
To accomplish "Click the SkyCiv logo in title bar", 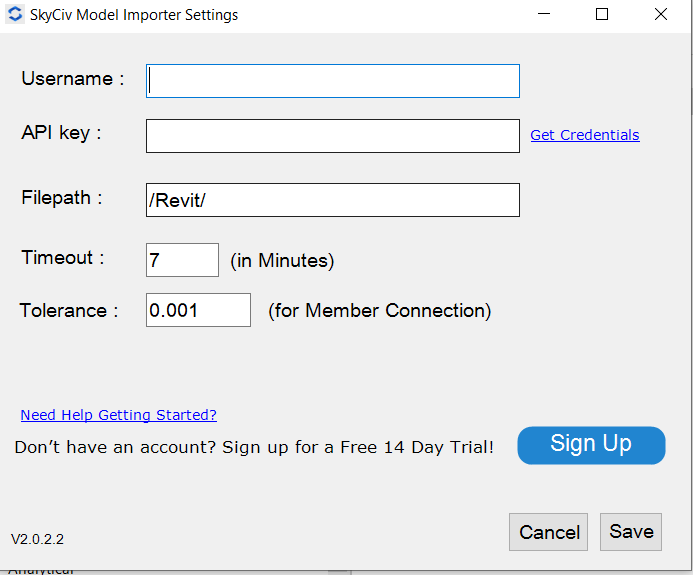I will [15, 15].
